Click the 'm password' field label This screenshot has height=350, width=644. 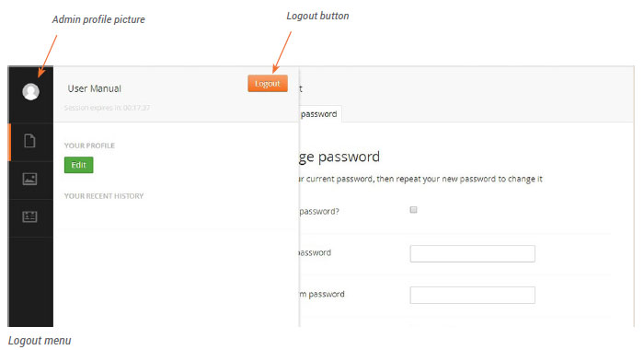[322, 294]
